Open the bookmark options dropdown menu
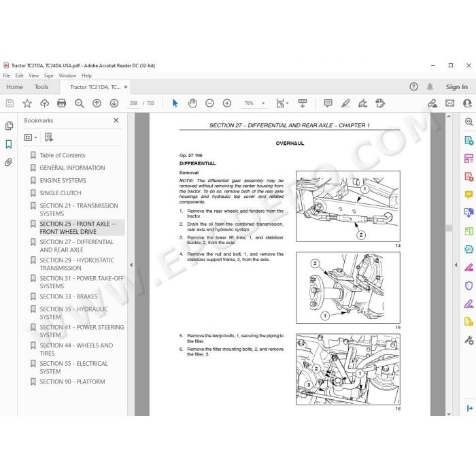 pyautogui.click(x=31, y=137)
